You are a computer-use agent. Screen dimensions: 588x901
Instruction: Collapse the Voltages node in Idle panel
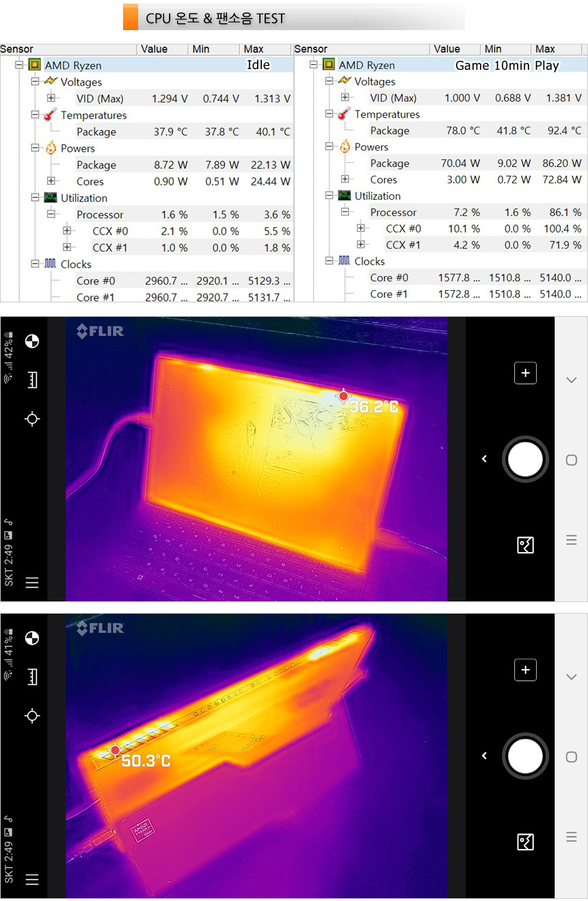pyautogui.click(x=35, y=81)
